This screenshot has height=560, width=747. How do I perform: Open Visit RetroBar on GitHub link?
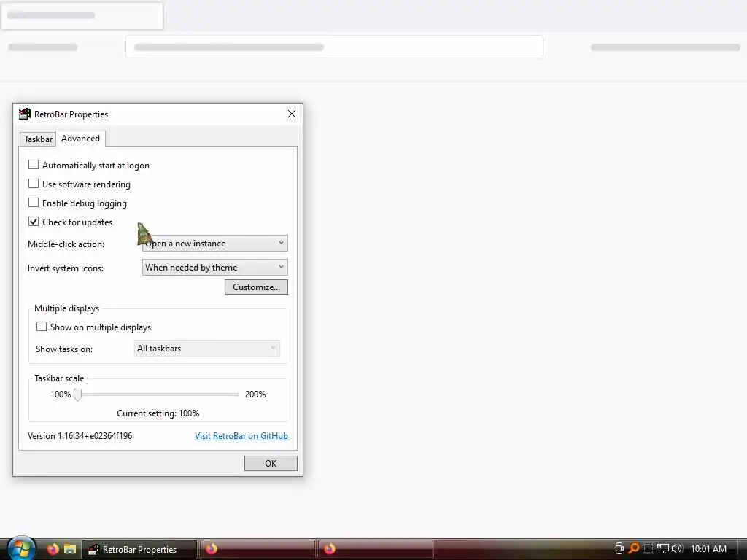click(x=241, y=436)
